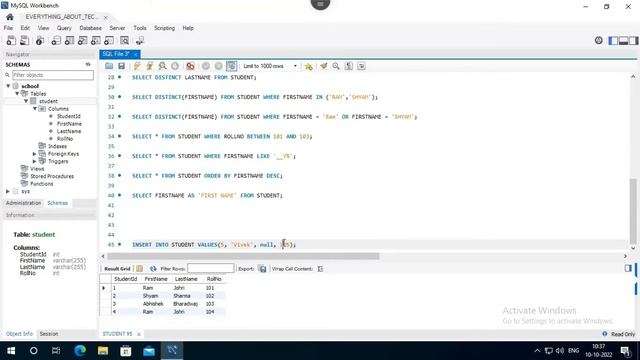Screen dimensions: 640x360
Task: Open Microsoft Edge from the taskbar
Action: pos(80,351)
